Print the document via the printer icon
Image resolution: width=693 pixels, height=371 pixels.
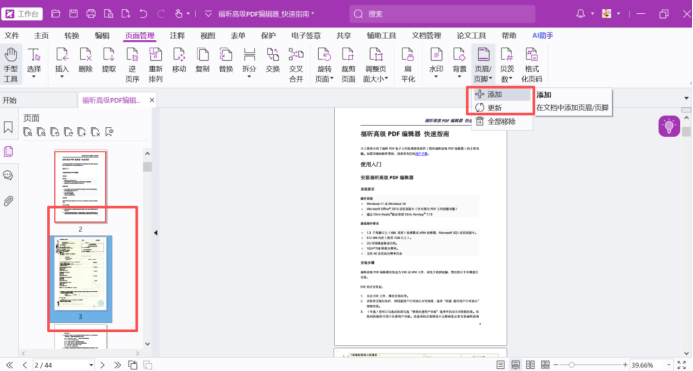click(91, 14)
